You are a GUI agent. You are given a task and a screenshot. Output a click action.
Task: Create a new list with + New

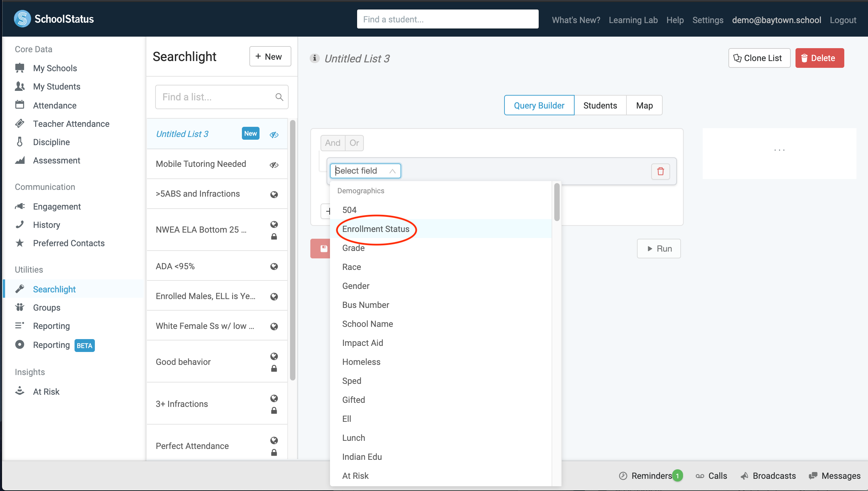(270, 56)
